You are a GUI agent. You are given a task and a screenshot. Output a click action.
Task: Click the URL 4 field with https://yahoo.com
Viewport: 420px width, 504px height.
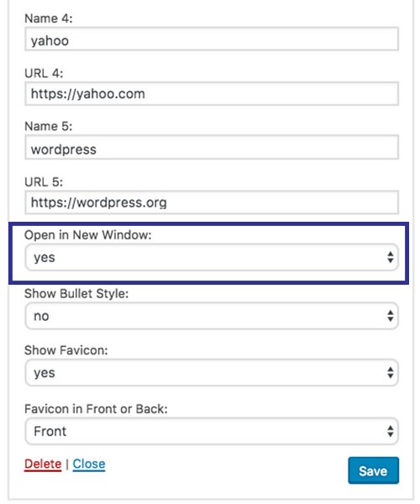point(212,93)
